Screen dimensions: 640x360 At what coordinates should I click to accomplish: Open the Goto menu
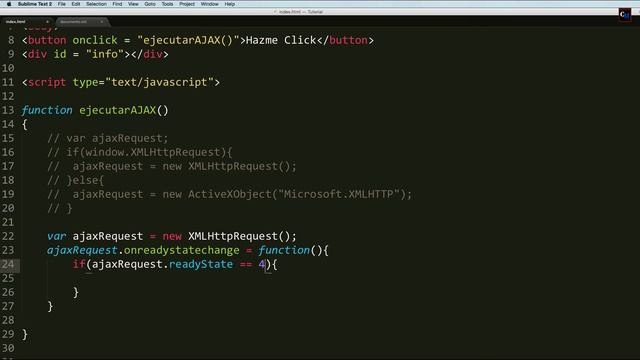point(150,4)
